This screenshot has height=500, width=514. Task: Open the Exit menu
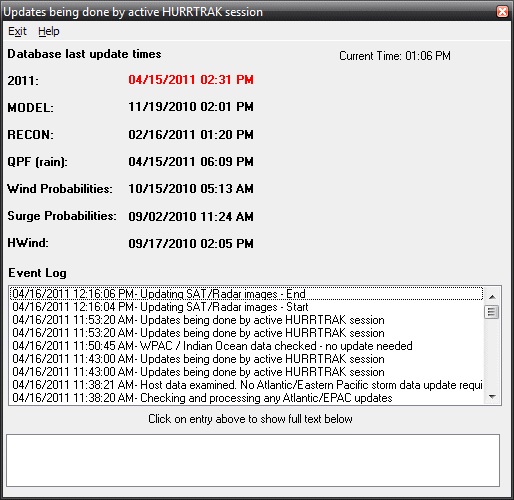17,31
